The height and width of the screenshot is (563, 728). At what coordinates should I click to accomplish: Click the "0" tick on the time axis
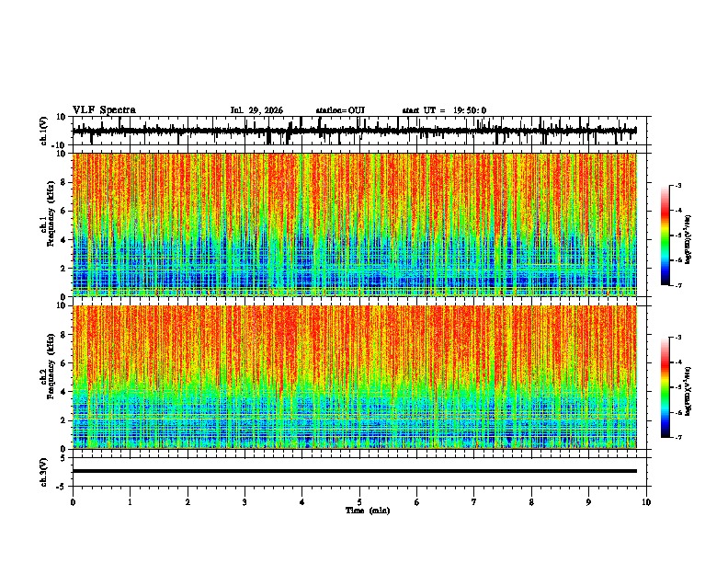pyautogui.click(x=73, y=502)
